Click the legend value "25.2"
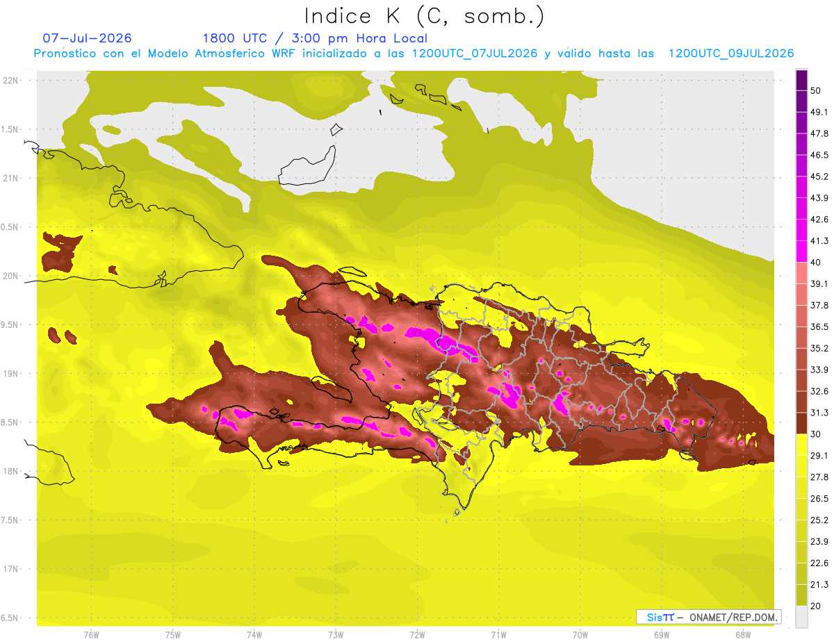This screenshot has height=644, width=834. pos(819,520)
